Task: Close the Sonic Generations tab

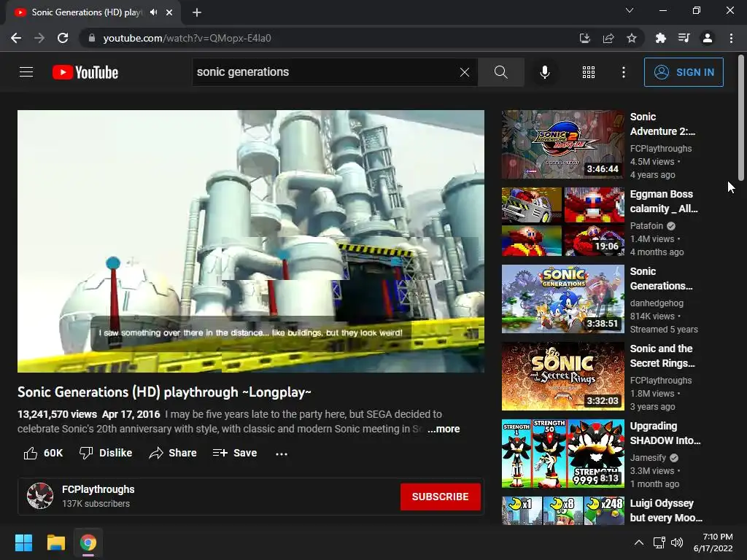Action: [x=169, y=12]
